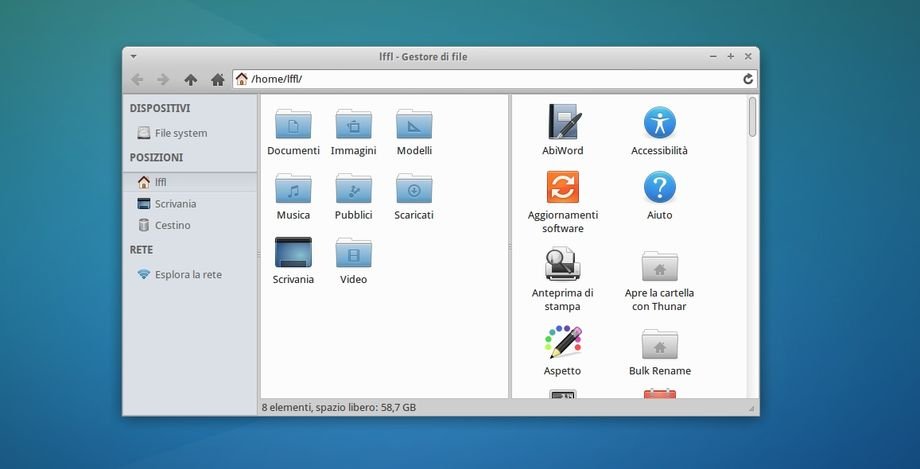This screenshot has width=920, height=469.
Task: Open the Accessibilità settings icon
Action: coord(659,123)
